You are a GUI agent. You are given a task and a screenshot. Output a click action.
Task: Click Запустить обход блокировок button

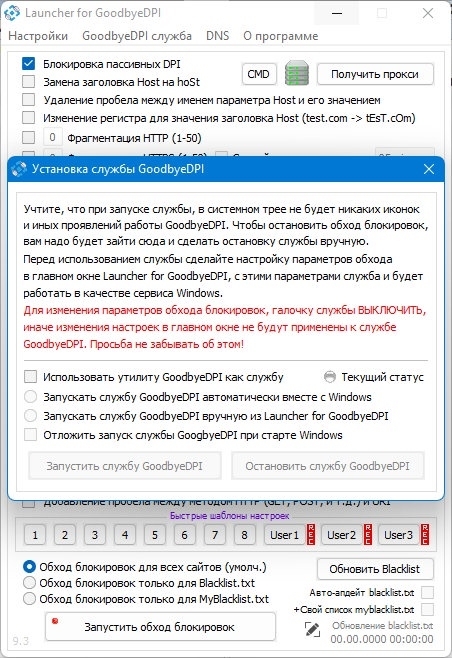point(160,627)
